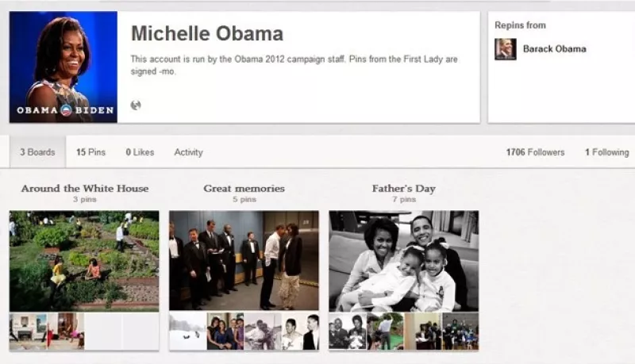Click the small avatar in the Repins from panel

point(505,49)
